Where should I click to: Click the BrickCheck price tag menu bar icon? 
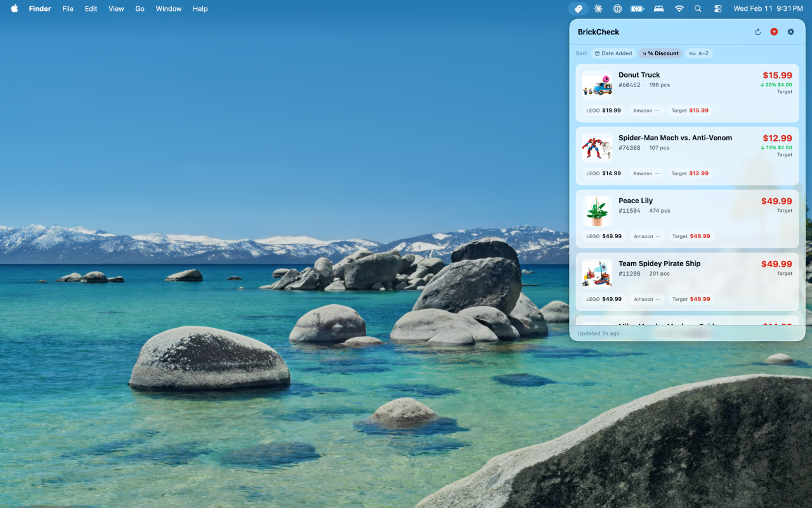[x=578, y=9]
